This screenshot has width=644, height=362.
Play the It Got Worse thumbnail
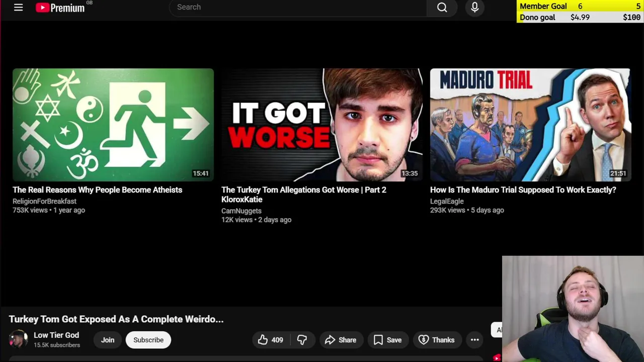click(x=322, y=125)
